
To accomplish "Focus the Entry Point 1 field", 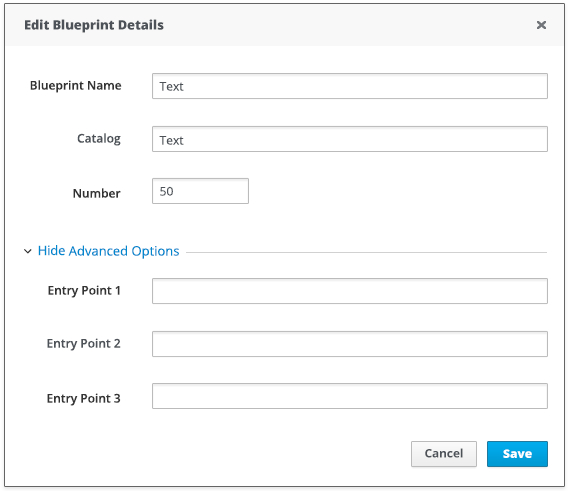I will point(350,291).
